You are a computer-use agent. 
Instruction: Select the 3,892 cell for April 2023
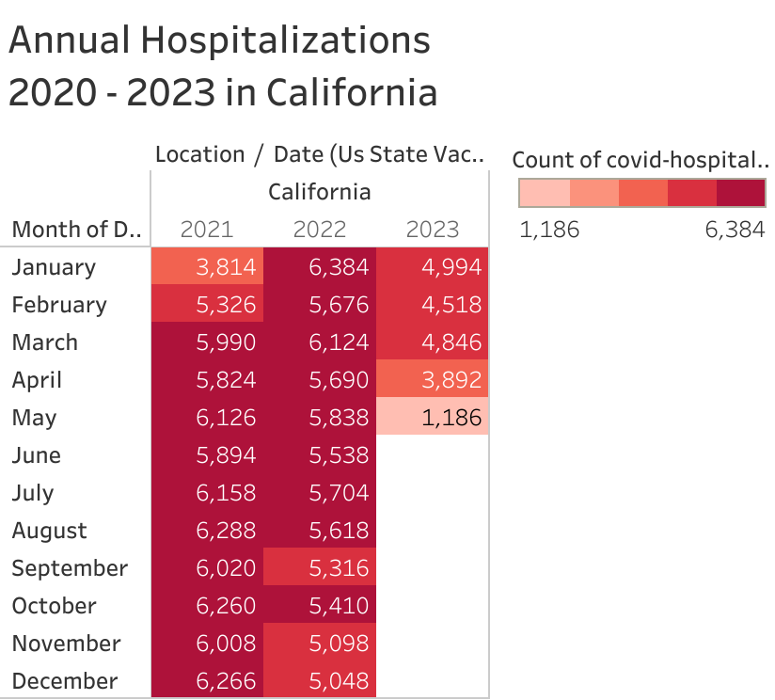[433, 380]
